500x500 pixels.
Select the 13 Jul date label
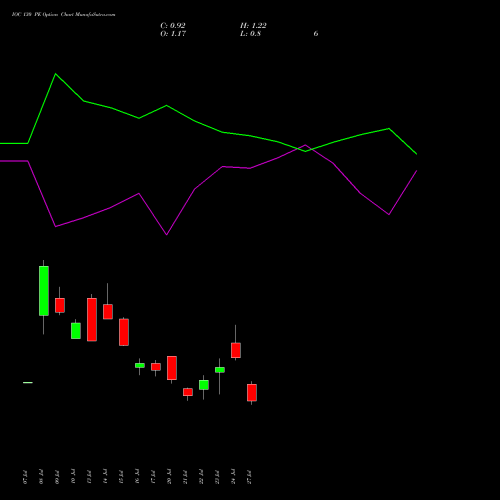(90, 477)
